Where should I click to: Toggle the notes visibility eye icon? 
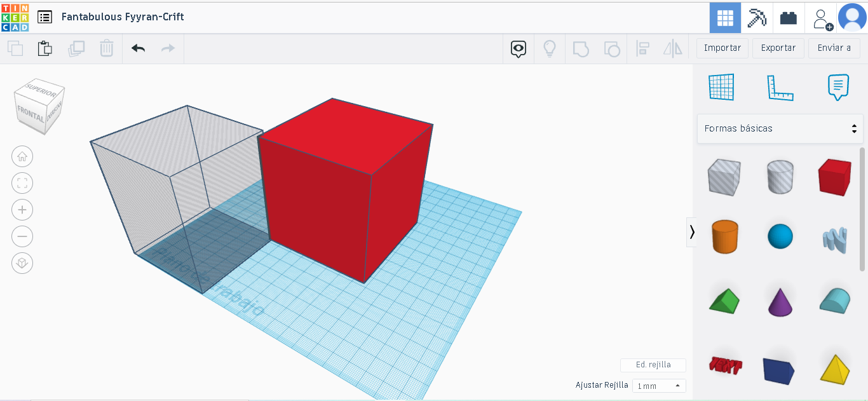[519, 48]
